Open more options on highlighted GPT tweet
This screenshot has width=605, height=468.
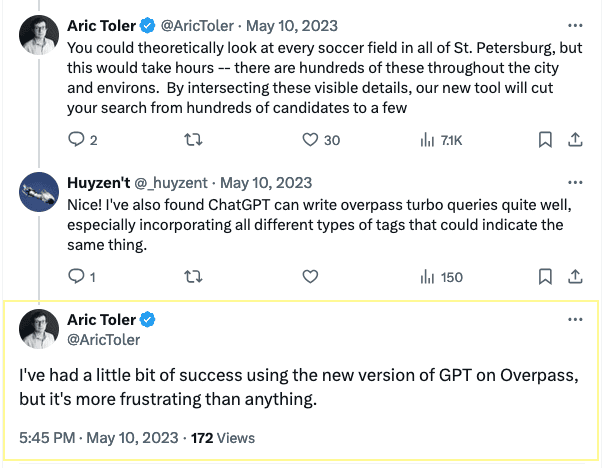coord(574,320)
